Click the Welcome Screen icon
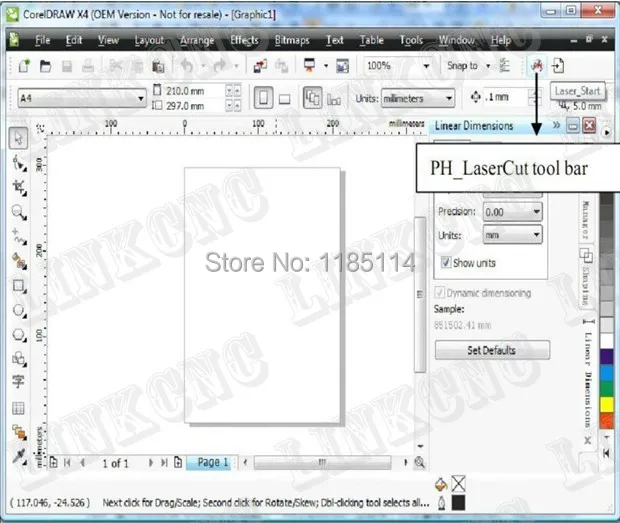This screenshot has height=523, width=620. pos(342,66)
